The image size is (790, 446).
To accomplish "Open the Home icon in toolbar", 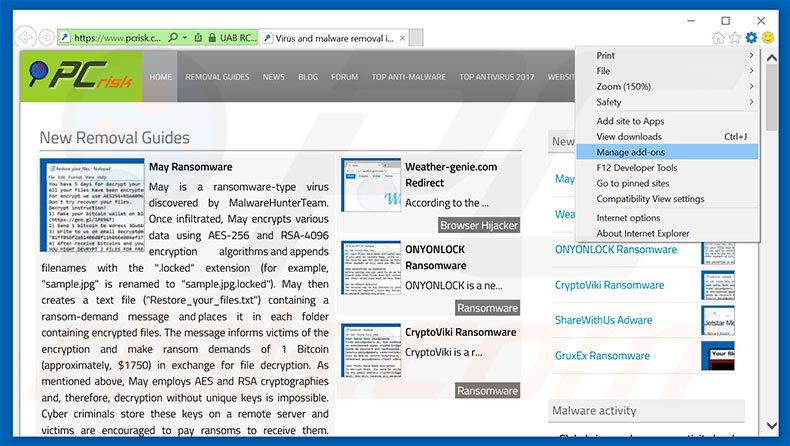I will pyautogui.click(x=718, y=38).
